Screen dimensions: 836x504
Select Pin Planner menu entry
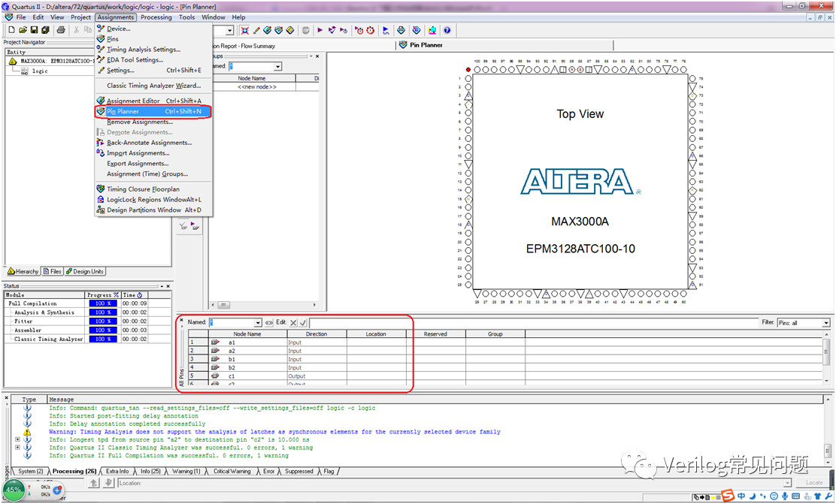click(x=153, y=111)
